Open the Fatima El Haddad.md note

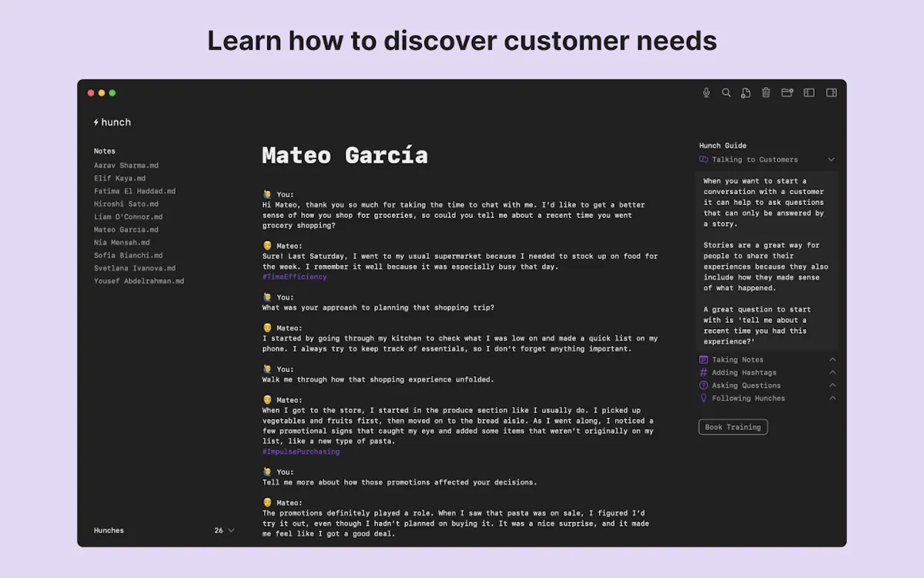[x=135, y=191]
